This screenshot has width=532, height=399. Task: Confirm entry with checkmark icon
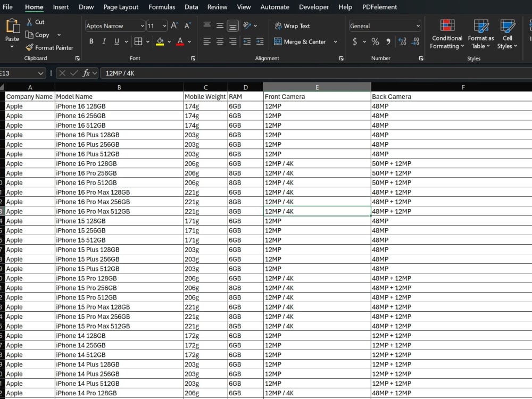pos(74,73)
